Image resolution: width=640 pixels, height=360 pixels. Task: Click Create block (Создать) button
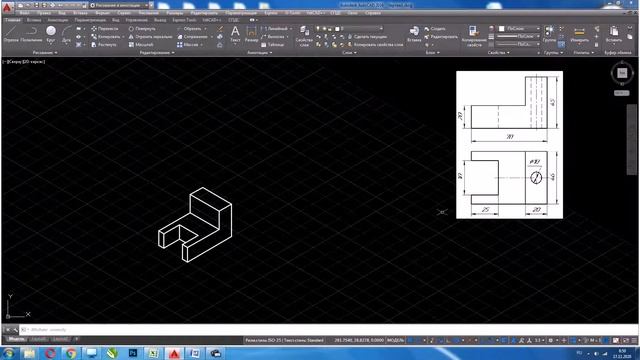click(x=435, y=29)
